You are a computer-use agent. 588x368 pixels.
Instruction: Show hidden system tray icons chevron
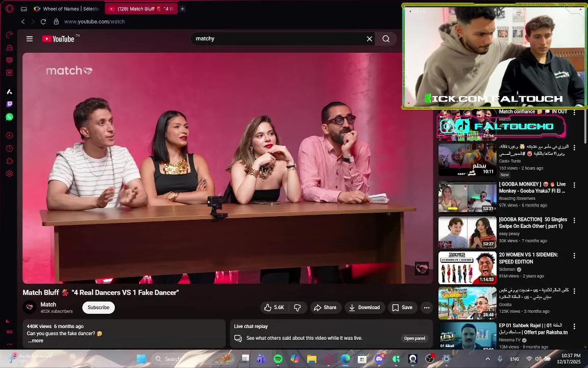pyautogui.click(x=487, y=359)
